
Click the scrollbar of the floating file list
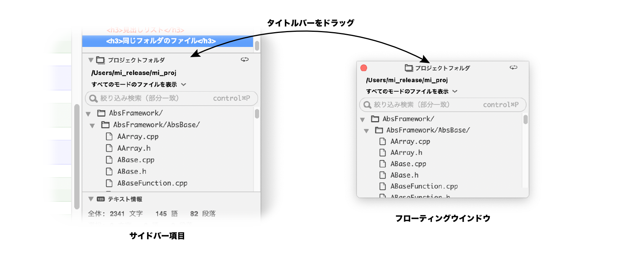[x=525, y=120]
